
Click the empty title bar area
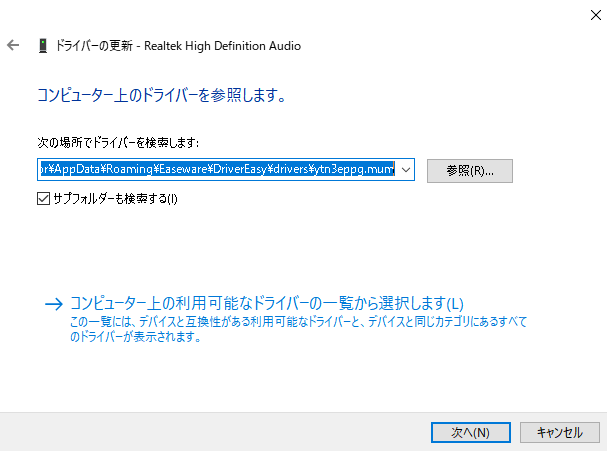[300, 14]
